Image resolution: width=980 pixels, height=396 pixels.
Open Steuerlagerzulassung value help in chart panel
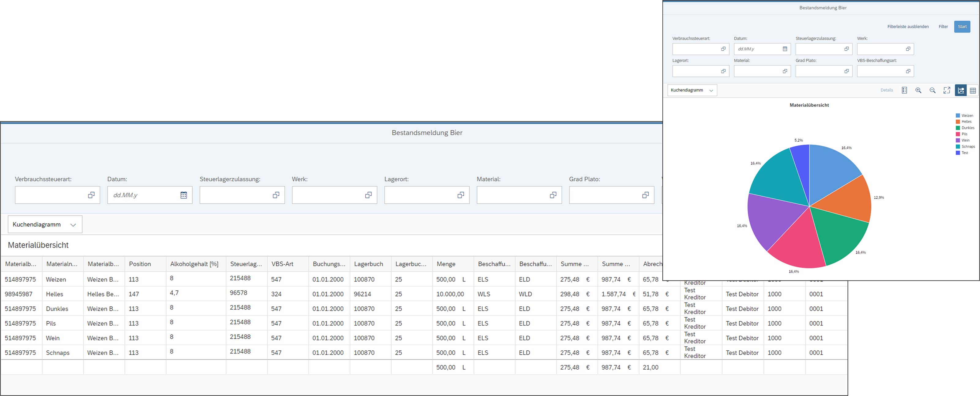(x=846, y=49)
